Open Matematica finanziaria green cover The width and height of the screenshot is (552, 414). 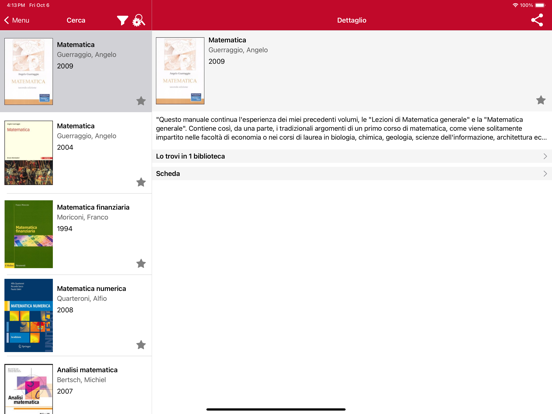click(29, 234)
